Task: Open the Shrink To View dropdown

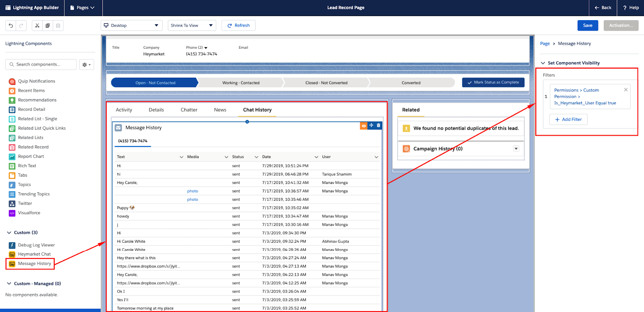Action: 192,25
